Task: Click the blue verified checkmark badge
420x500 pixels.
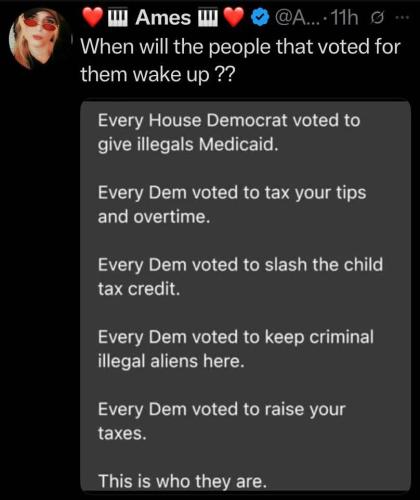Action: [x=260, y=18]
